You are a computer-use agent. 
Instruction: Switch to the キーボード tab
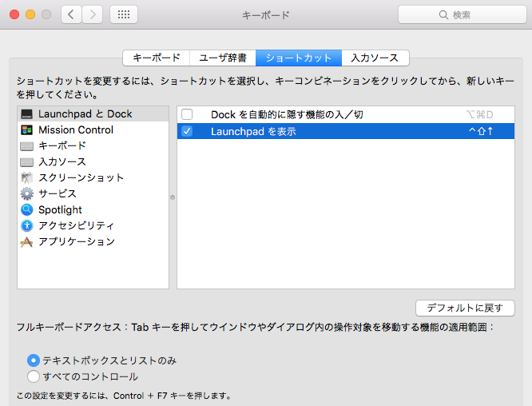pos(156,58)
